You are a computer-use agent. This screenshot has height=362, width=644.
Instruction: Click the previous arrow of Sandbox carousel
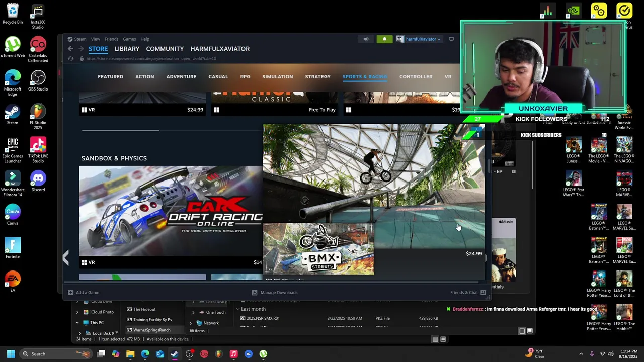[65, 258]
